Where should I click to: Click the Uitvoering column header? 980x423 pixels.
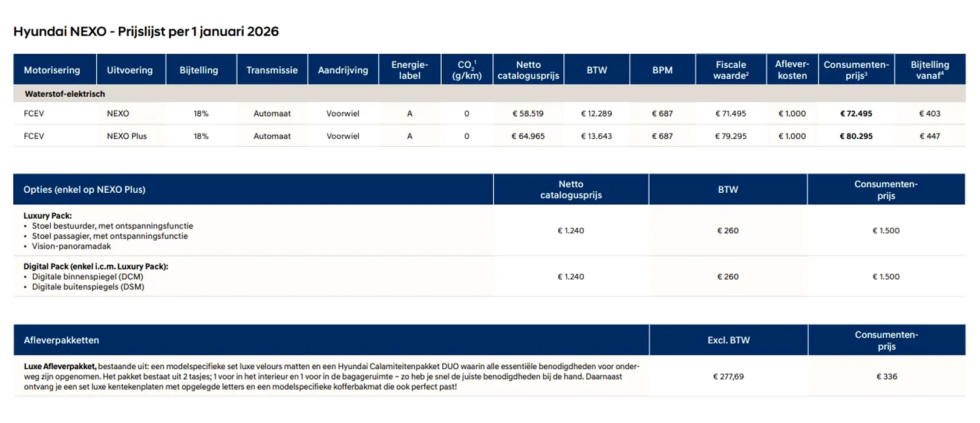pyautogui.click(x=129, y=70)
